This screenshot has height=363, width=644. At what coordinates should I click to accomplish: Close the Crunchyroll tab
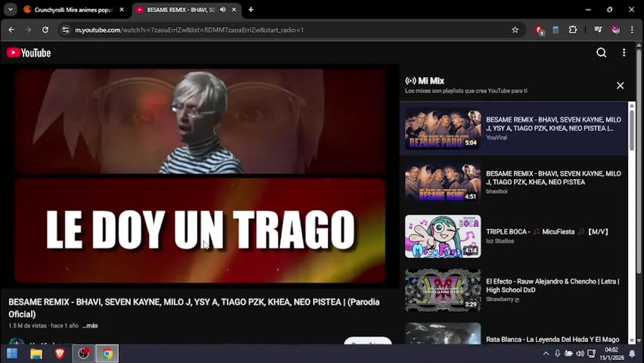[x=121, y=10]
